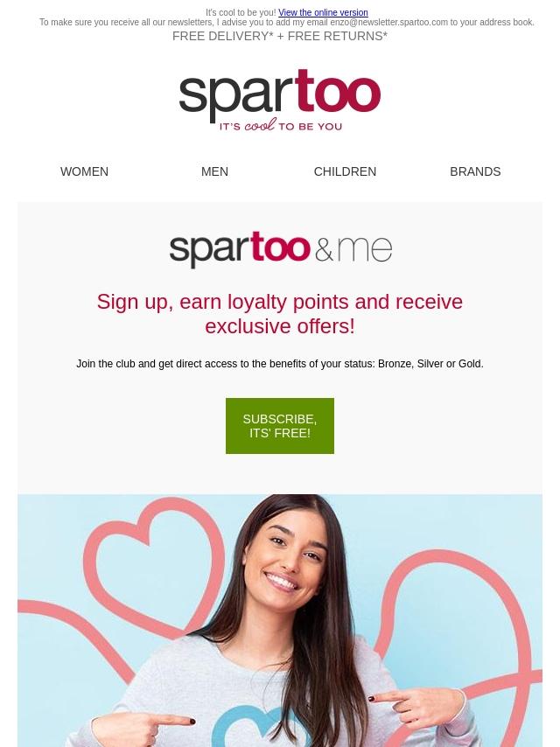Screen dimensions: 560x747
Task: Go to the CHILDREN category
Action: [345, 171]
